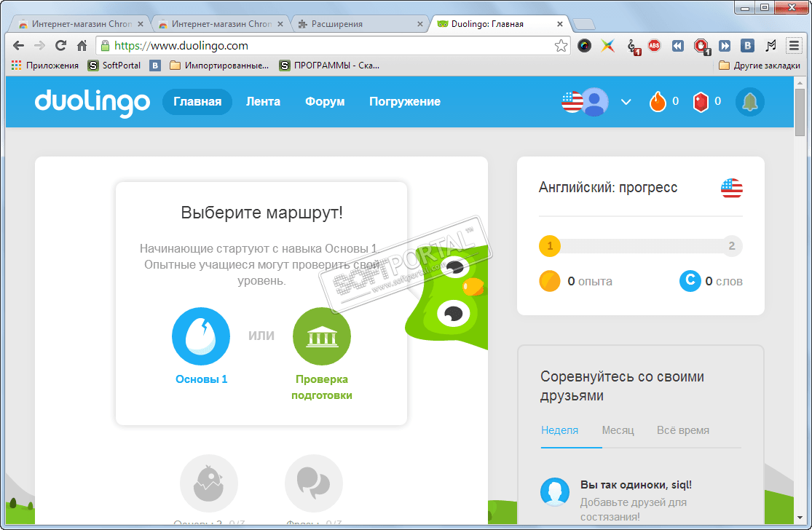Switch to first Интернет-магазин Chrome tab

tap(82, 24)
